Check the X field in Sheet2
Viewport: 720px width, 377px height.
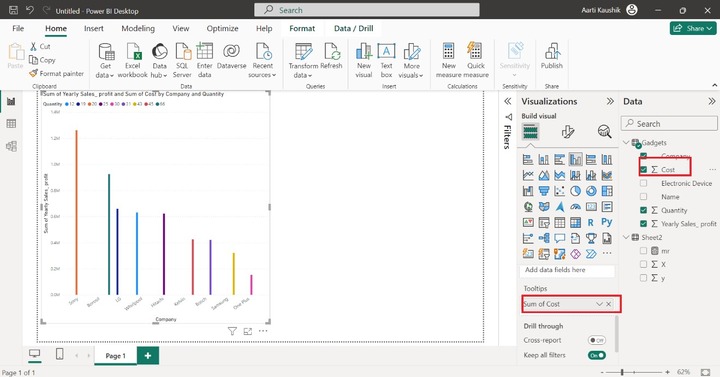point(643,264)
